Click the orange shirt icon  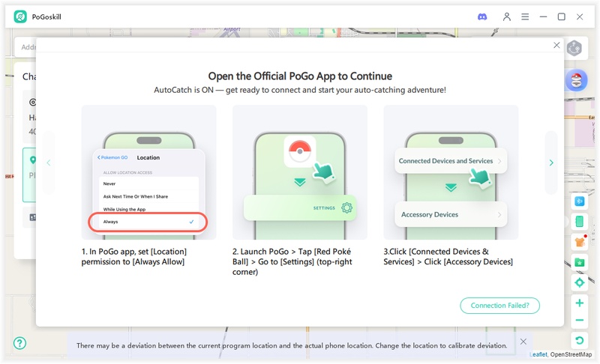(580, 241)
